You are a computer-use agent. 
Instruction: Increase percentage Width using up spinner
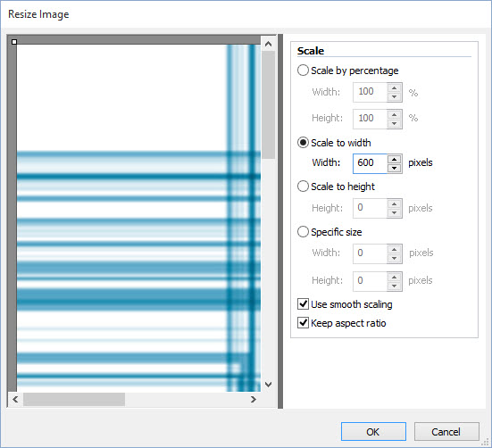pos(394,87)
